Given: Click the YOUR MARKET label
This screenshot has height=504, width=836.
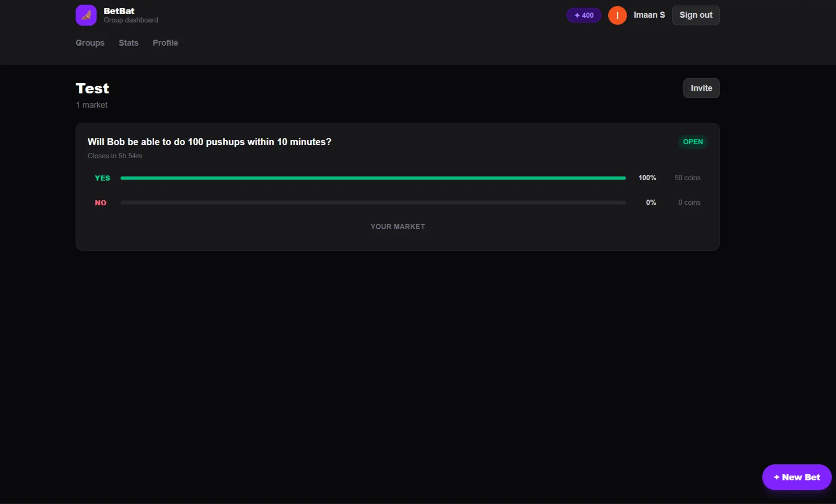Looking at the screenshot, I should (398, 227).
